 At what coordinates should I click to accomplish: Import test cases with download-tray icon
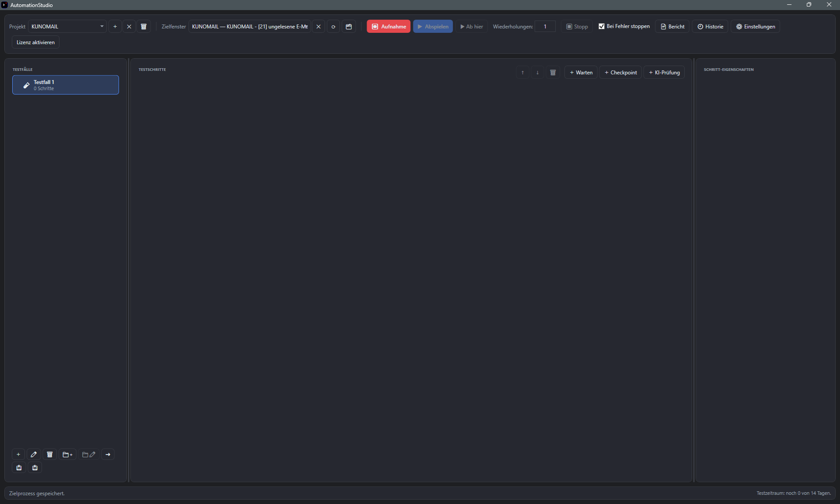[x=35, y=468]
